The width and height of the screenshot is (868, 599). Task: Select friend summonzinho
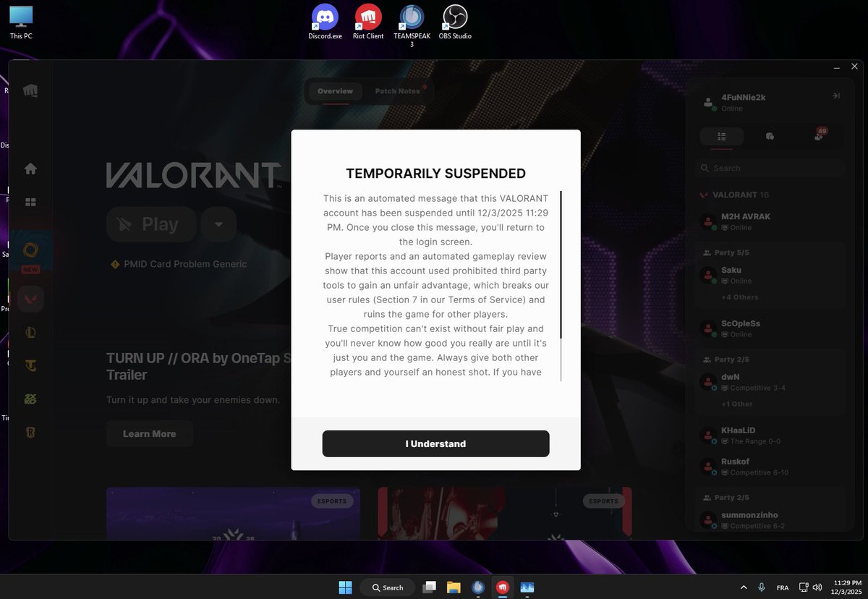pos(770,519)
